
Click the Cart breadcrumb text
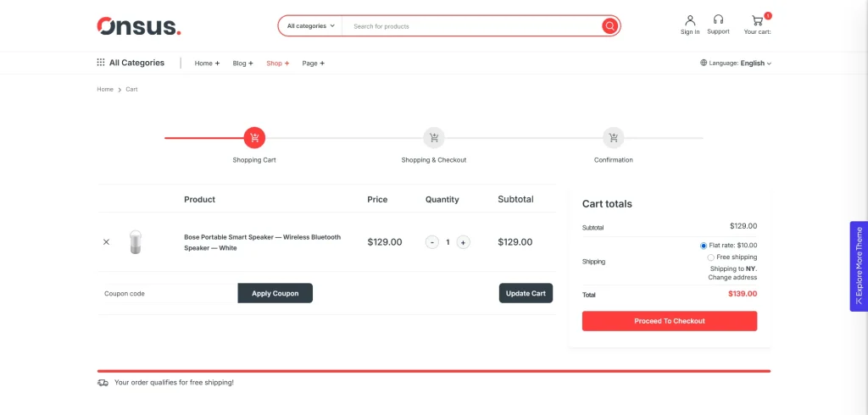pyautogui.click(x=131, y=89)
